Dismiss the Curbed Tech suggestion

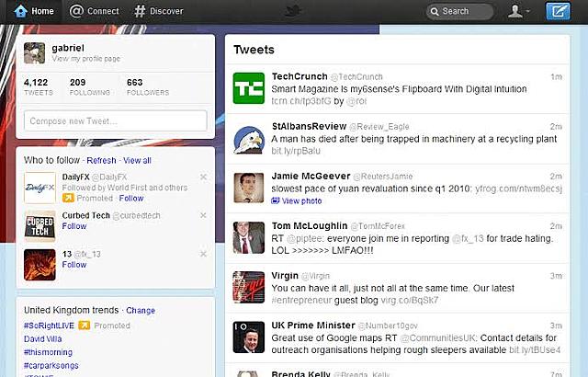(203, 215)
